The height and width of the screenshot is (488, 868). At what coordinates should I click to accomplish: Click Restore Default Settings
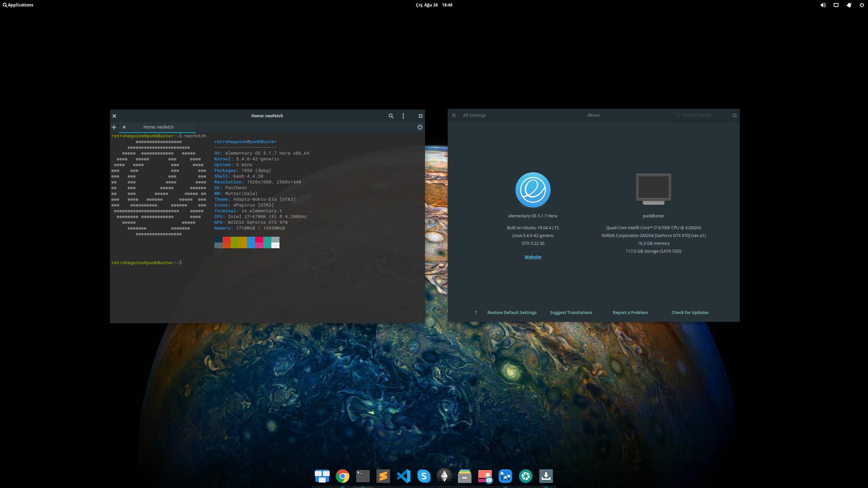point(512,313)
